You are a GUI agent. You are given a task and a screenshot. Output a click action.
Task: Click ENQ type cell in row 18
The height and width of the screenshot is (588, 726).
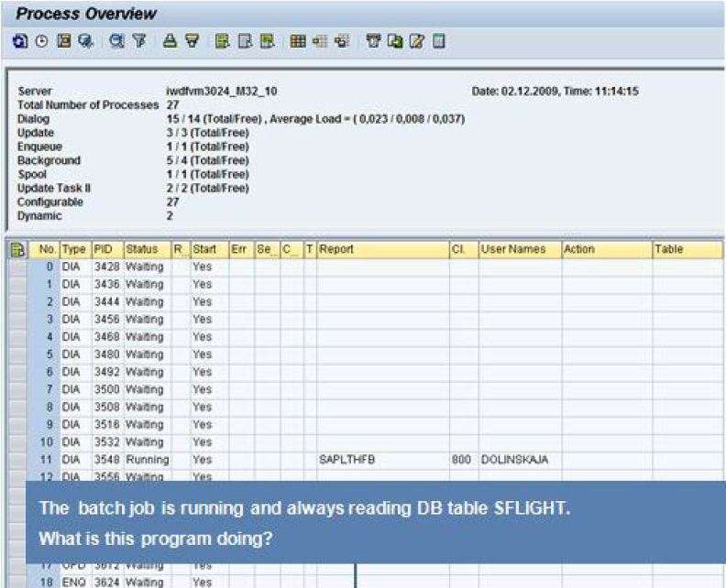point(73,582)
